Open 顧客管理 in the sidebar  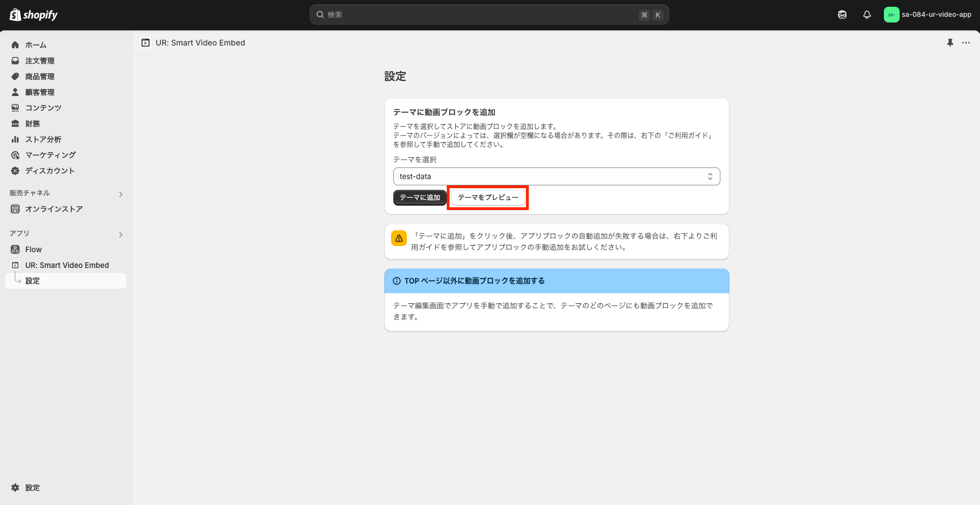(66, 92)
